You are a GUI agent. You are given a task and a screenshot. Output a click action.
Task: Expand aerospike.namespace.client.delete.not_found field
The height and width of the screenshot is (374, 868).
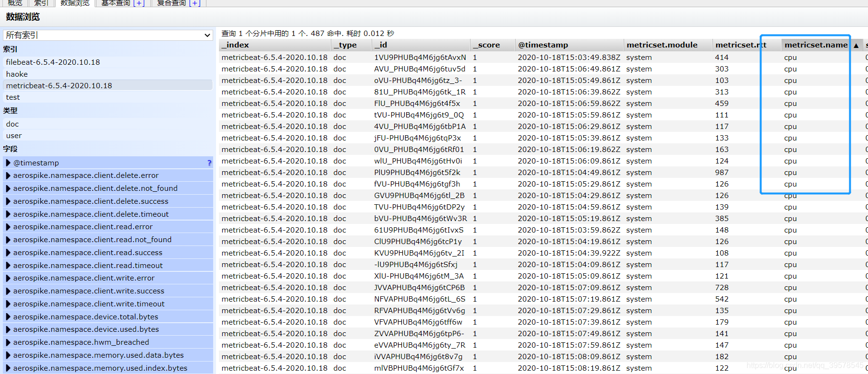8,188
